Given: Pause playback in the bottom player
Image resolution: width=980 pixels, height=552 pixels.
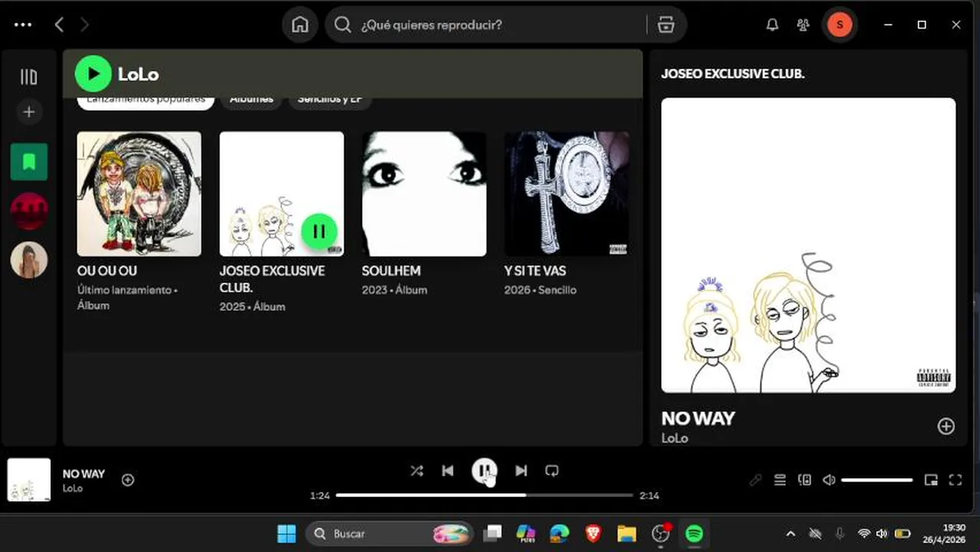Looking at the screenshot, I should click(485, 471).
